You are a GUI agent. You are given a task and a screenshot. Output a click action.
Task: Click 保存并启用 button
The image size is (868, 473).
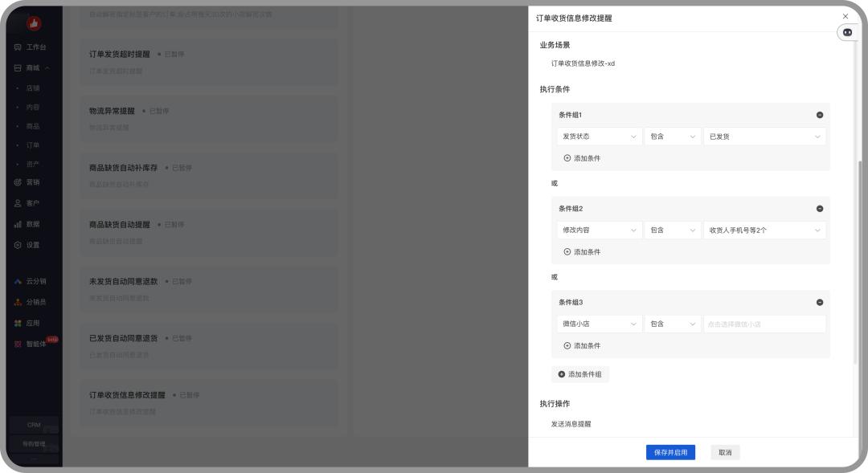670,453
